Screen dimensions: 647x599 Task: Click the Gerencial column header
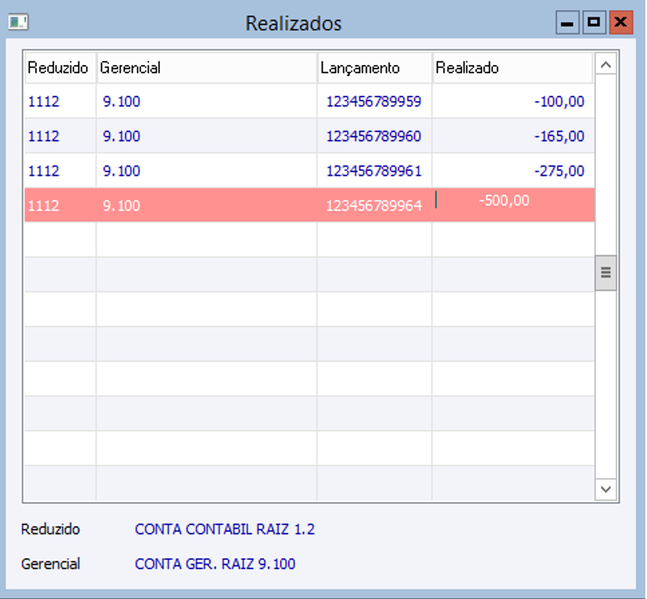(x=207, y=68)
